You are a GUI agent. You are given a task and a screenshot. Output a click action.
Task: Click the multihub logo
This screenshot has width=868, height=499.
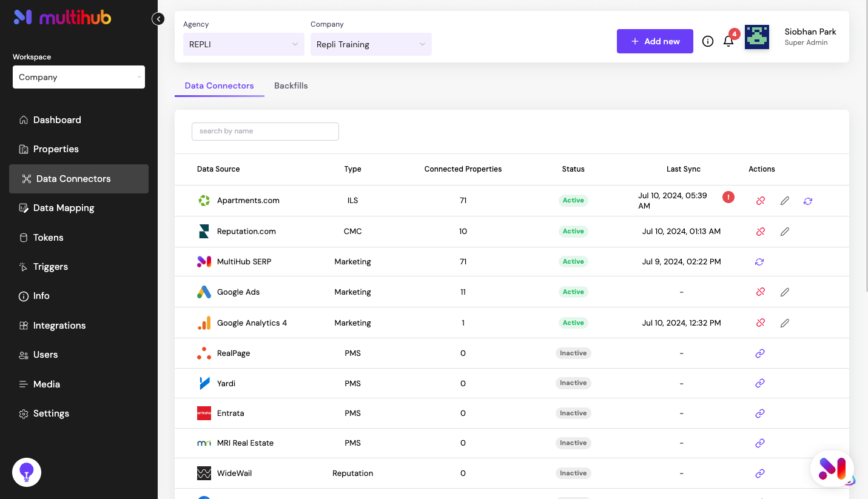pyautogui.click(x=62, y=18)
